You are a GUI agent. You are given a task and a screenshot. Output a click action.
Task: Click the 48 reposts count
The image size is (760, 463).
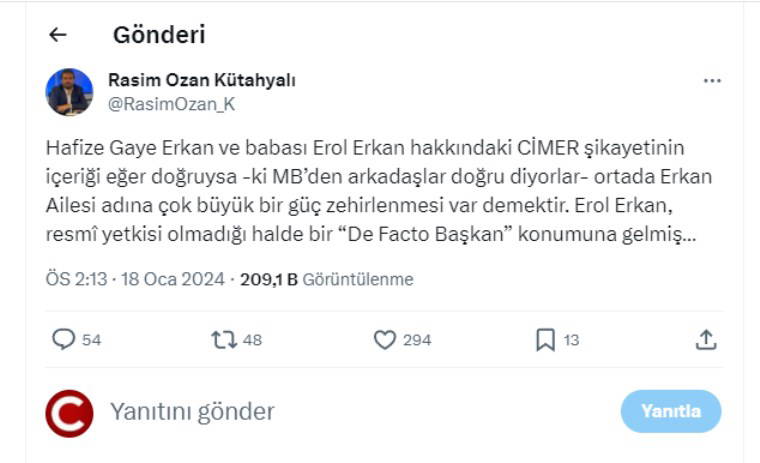click(252, 340)
